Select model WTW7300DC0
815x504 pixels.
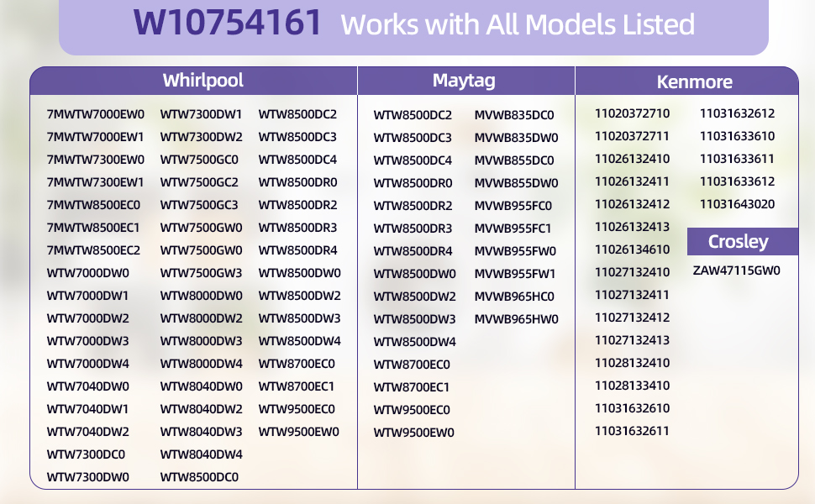[86, 454]
